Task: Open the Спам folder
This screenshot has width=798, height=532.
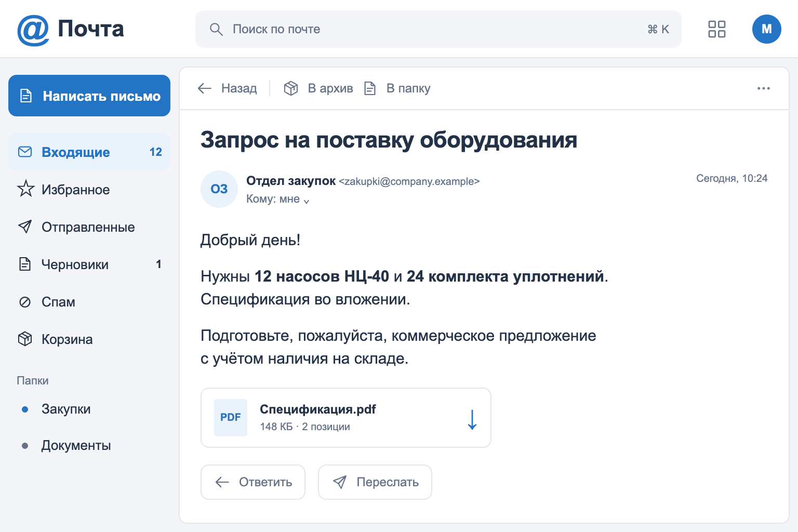Action: (x=89, y=301)
